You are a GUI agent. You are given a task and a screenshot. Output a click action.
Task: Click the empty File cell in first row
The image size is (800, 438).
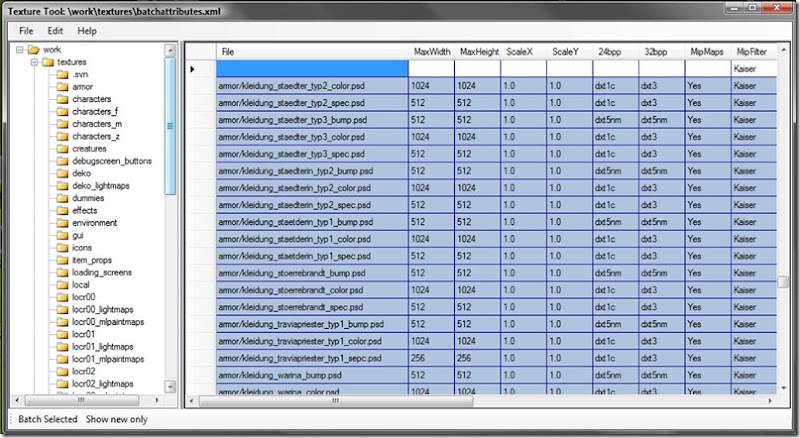(x=312, y=68)
